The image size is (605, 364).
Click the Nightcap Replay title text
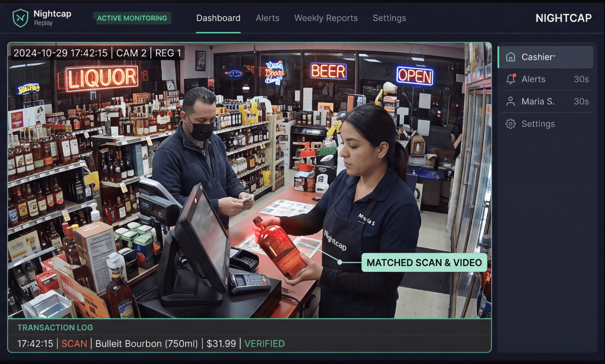coord(52,18)
